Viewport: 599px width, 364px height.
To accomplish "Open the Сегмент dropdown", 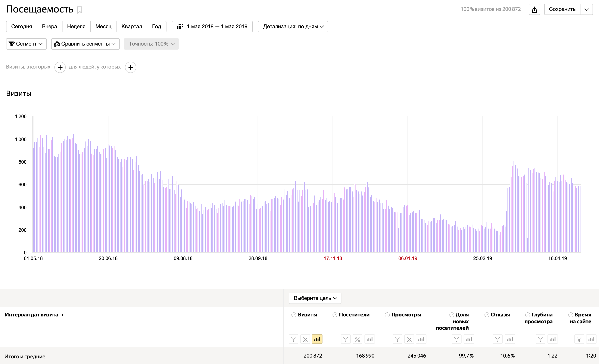I will click(26, 44).
